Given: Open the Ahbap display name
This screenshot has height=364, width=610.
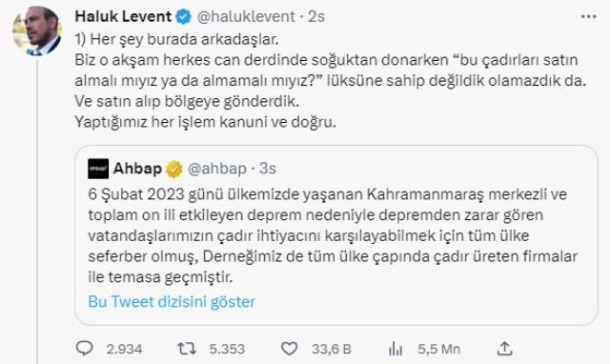Looking at the screenshot, I should pos(137,169).
